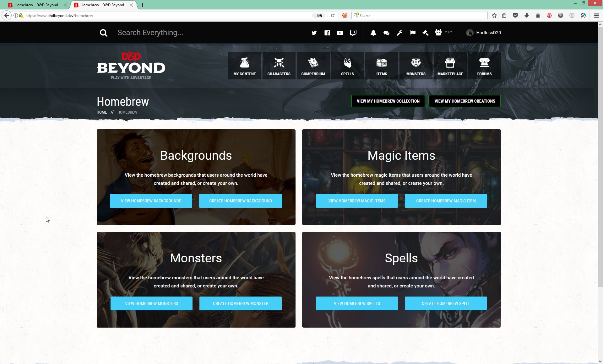Open the messages chat bubble icon
Screen dimensions: 603x364
386,33
